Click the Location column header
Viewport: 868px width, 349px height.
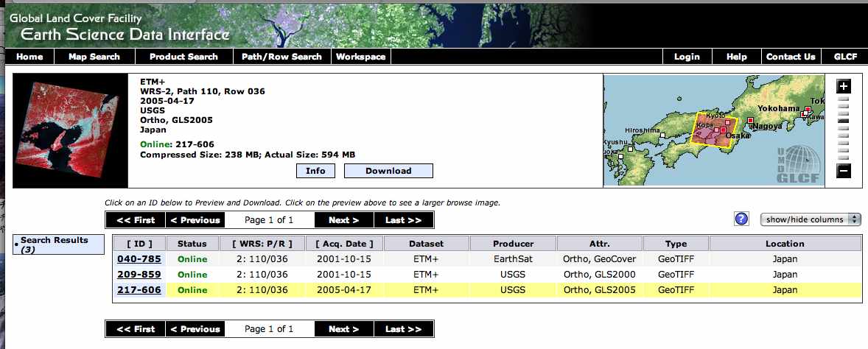tap(785, 244)
